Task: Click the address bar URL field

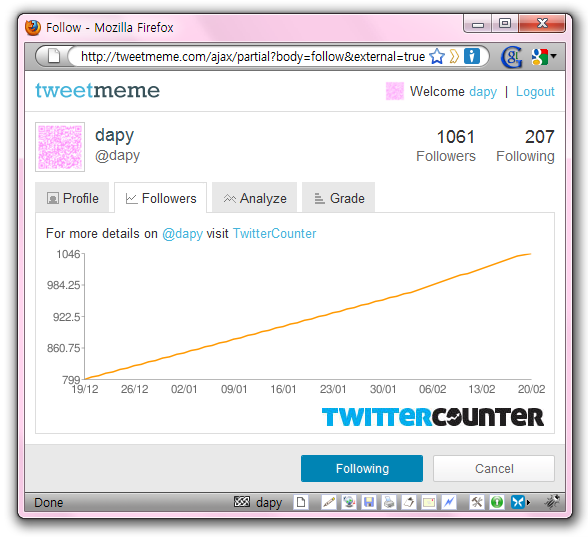Action: 253,57
